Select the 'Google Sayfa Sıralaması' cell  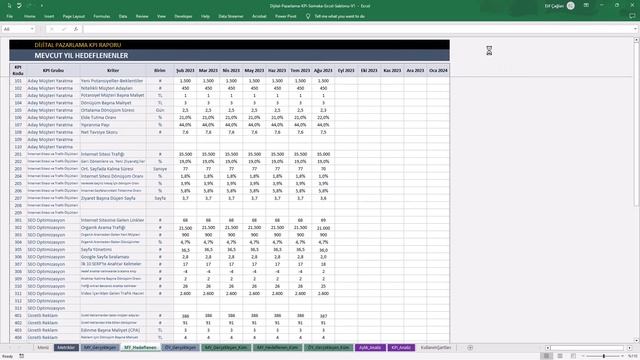tap(113, 257)
